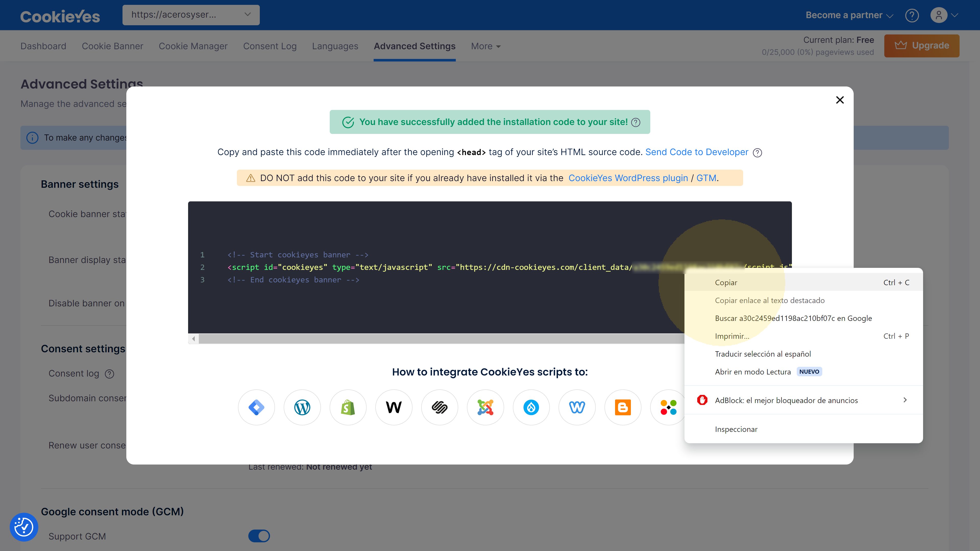Click the code box horizontal scrollbar track
The height and width of the screenshot is (551, 980).
click(441, 339)
